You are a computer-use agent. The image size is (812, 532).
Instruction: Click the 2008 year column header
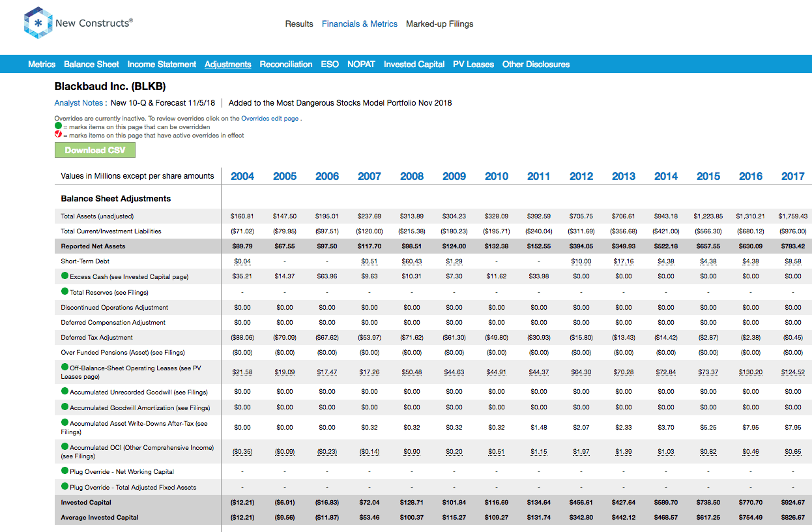point(412,176)
